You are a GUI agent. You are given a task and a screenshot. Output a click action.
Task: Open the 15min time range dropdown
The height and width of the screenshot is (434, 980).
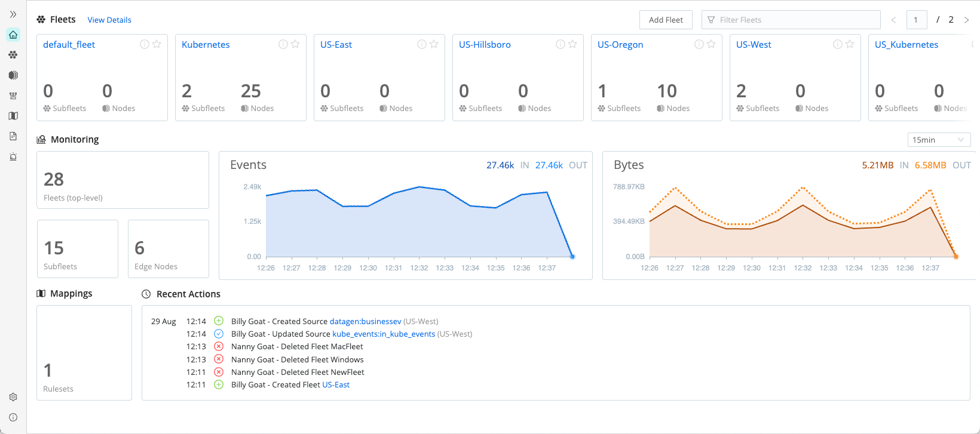[x=938, y=140]
